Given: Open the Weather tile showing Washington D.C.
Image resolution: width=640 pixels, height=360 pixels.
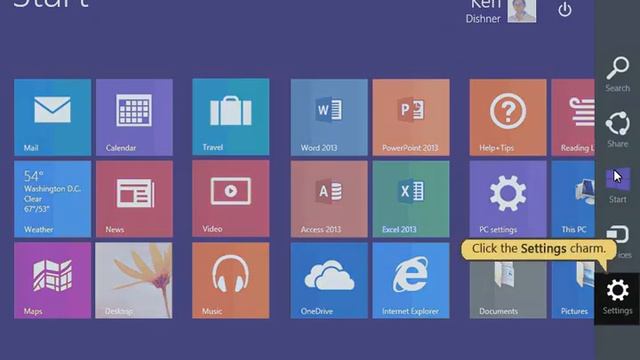Looking at the screenshot, I should coord(53,199).
